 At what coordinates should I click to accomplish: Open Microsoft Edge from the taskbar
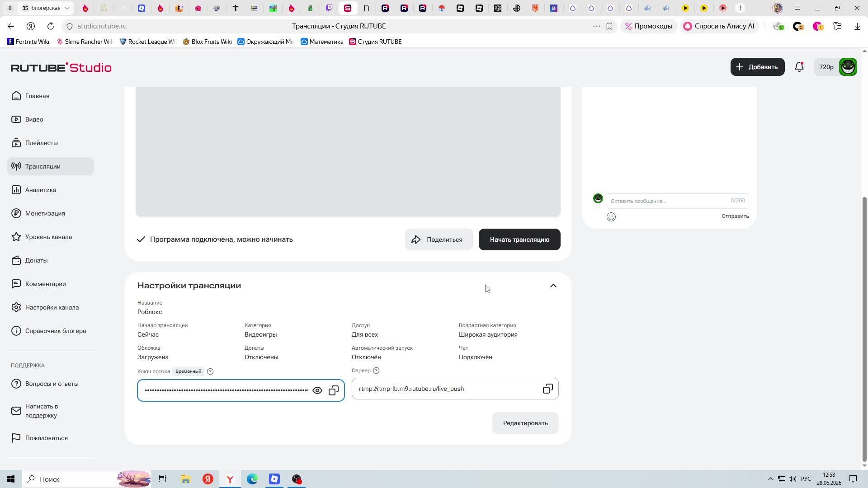[252, 479]
